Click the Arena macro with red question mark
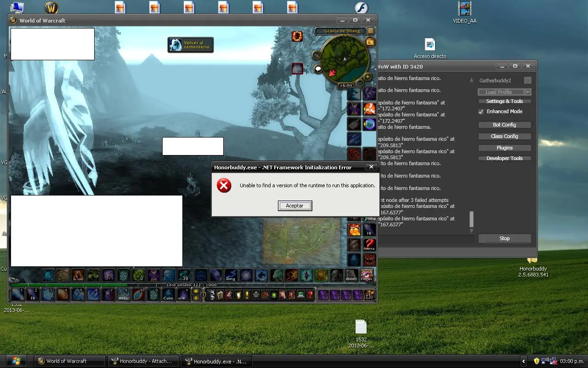 [369, 245]
